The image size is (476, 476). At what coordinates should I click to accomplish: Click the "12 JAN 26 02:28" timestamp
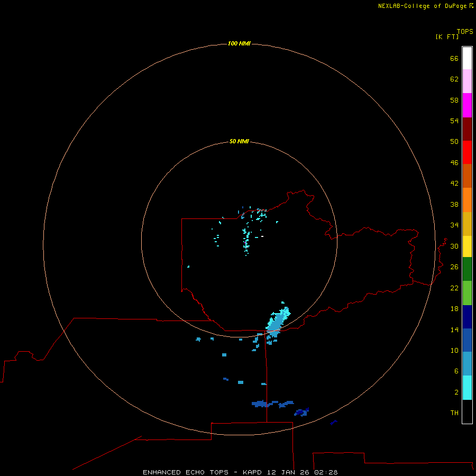click(x=303, y=472)
